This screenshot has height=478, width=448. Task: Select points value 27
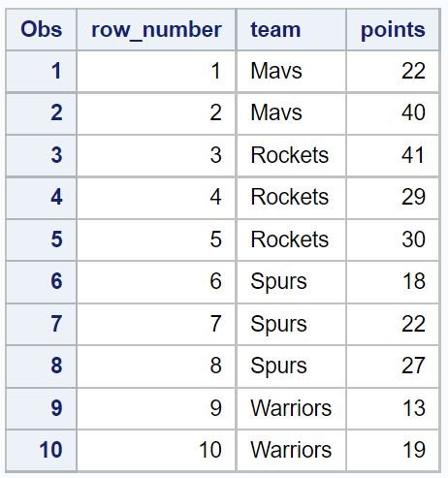pos(393,366)
